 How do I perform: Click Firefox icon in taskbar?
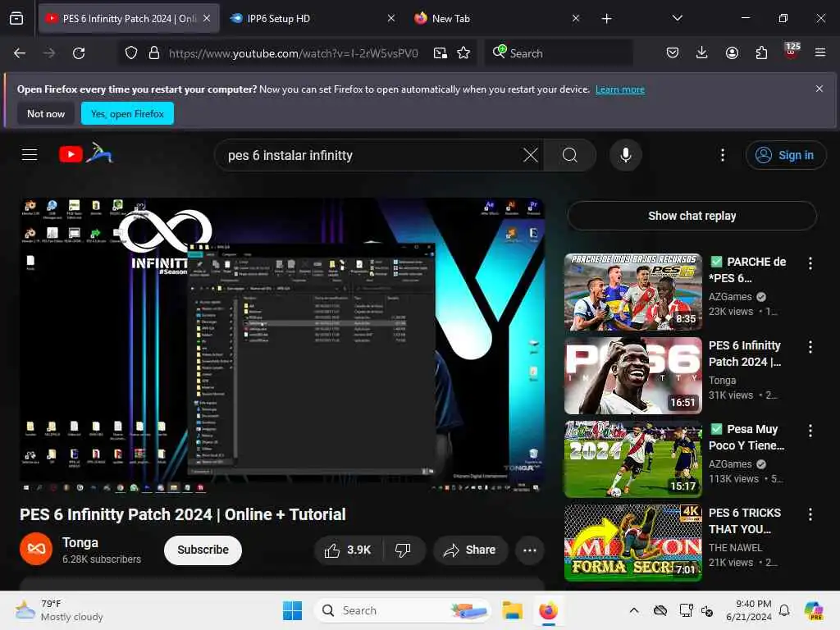click(548, 610)
